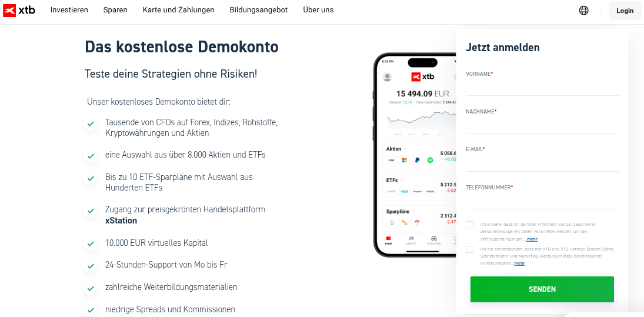This screenshot has width=644, height=317.
Task: Click the checkmark icon beside '10 ETF-Sparpläne'
Action: [91, 178]
